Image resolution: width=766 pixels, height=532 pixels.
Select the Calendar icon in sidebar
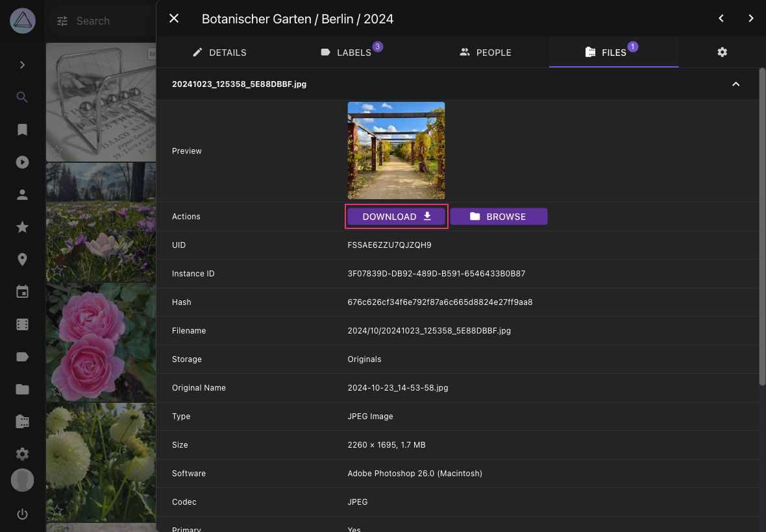(22, 291)
